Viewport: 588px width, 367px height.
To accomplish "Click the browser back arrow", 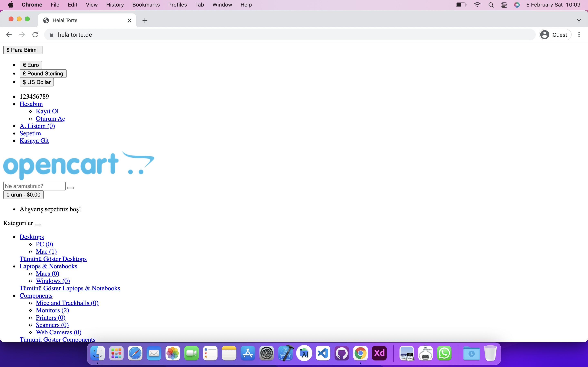I will [9, 35].
